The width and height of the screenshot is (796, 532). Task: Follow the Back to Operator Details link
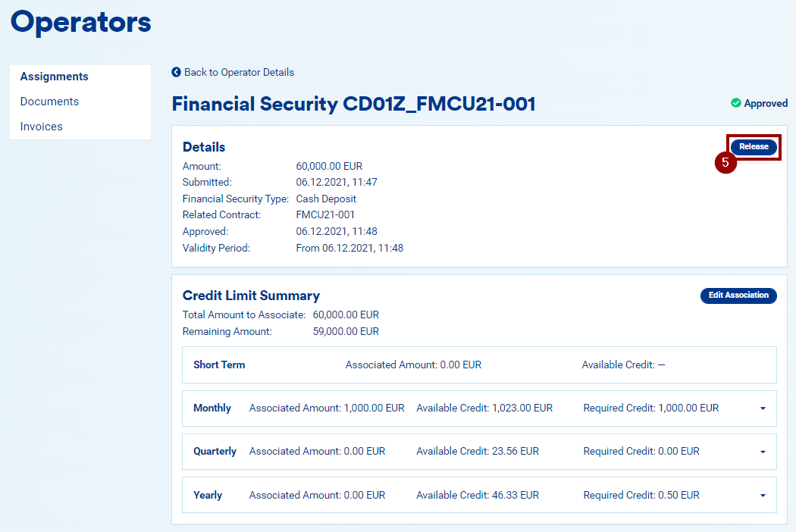239,72
